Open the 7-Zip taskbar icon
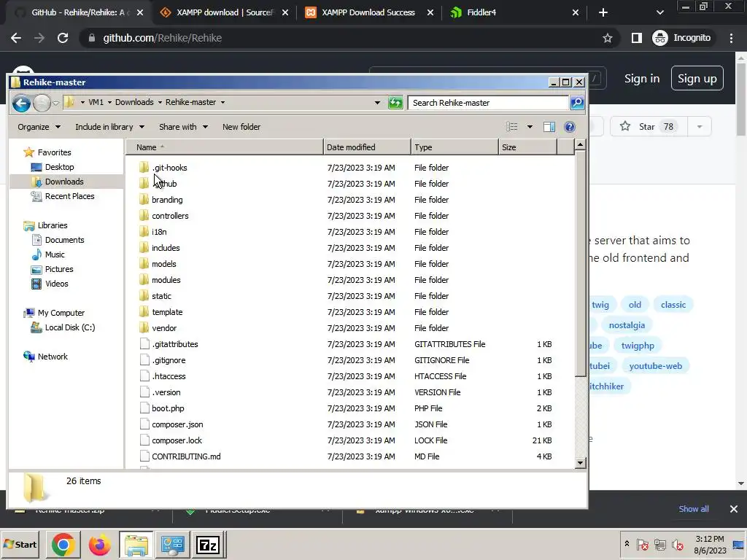The width and height of the screenshot is (747, 560). pyautogui.click(x=208, y=545)
